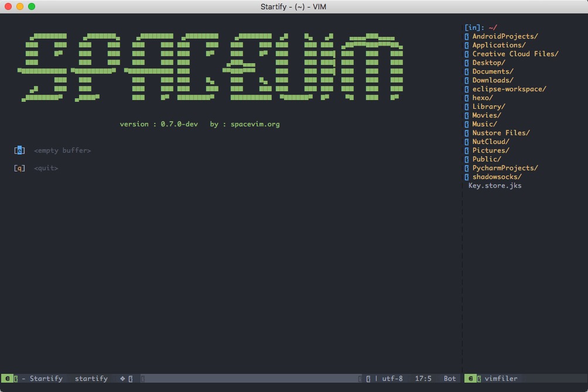588x392 pixels.
Task: Select the [e] empty buffer entry
Action: (x=62, y=150)
